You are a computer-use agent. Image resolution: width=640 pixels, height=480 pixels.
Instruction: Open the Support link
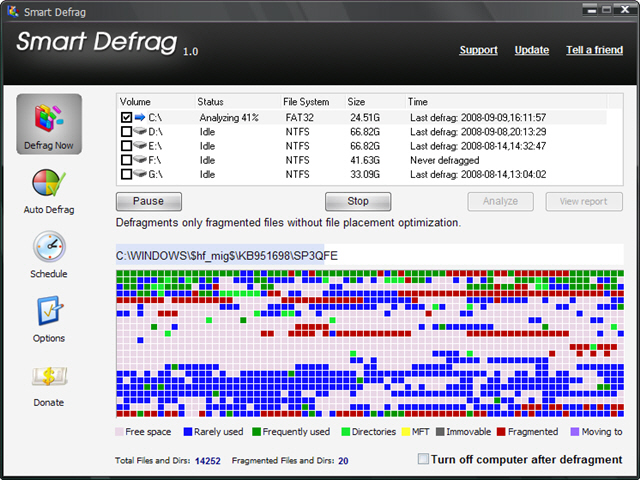(478, 50)
